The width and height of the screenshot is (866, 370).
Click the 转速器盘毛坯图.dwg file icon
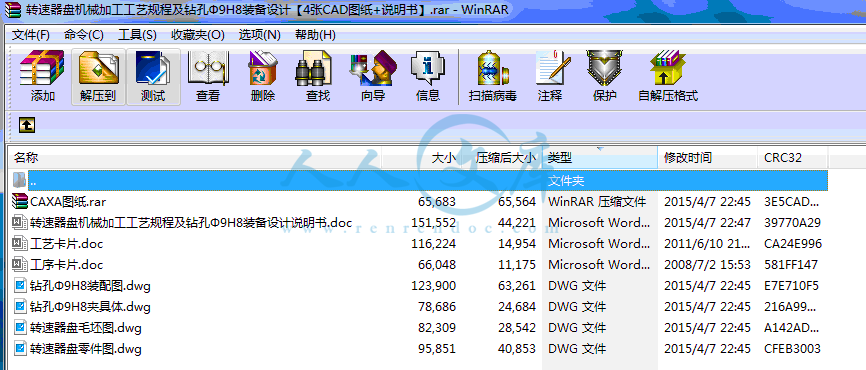20,328
